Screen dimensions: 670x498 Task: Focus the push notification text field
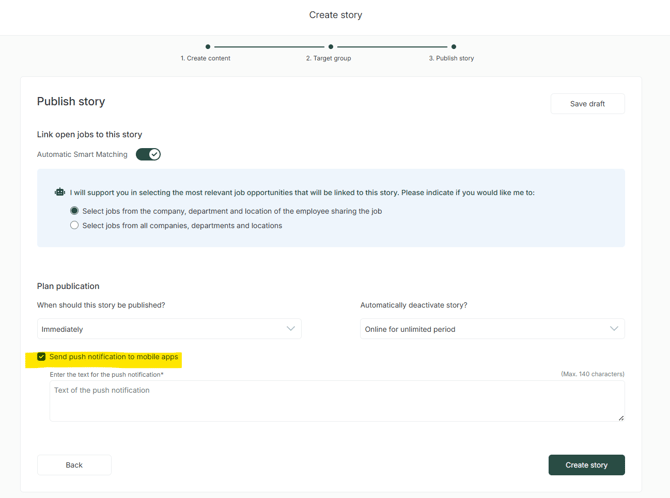pyautogui.click(x=336, y=400)
